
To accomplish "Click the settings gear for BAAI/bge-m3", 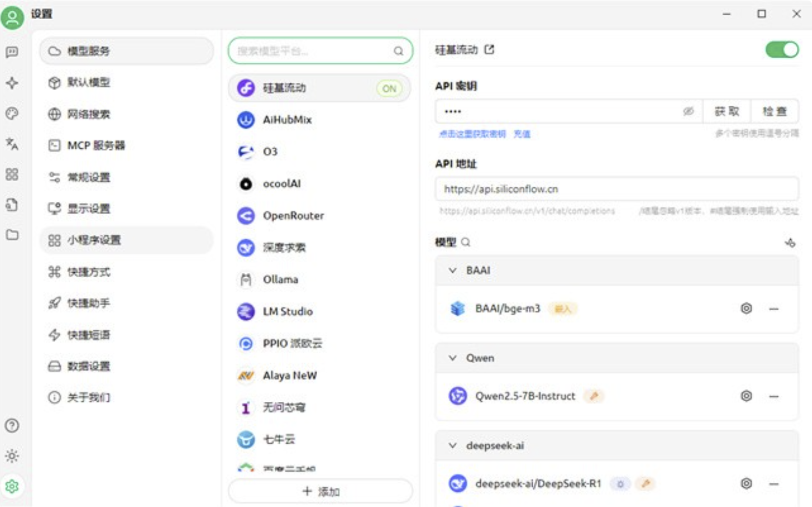I will [746, 308].
